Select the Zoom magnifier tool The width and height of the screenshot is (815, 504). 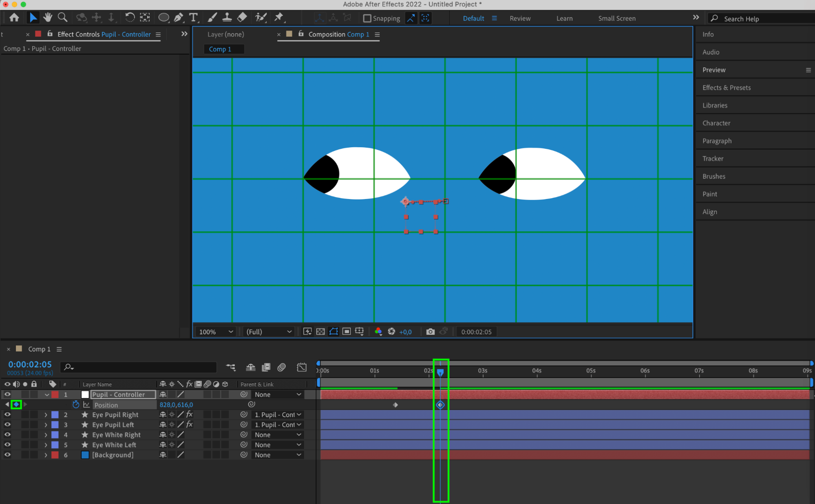click(x=62, y=18)
